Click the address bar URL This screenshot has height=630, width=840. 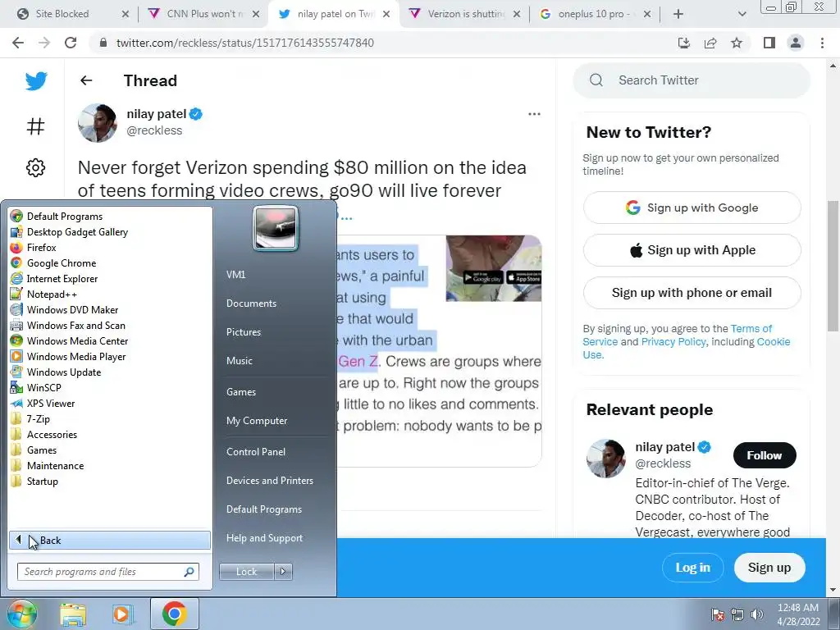click(244, 43)
